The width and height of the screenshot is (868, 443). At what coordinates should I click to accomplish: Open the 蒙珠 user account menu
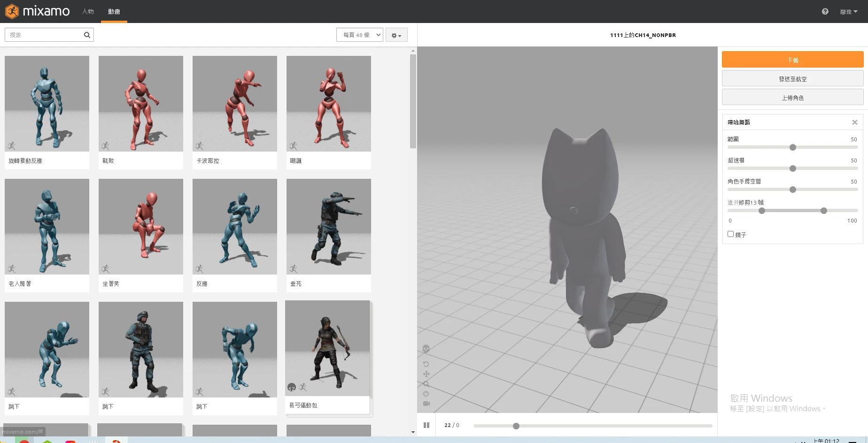(x=849, y=12)
